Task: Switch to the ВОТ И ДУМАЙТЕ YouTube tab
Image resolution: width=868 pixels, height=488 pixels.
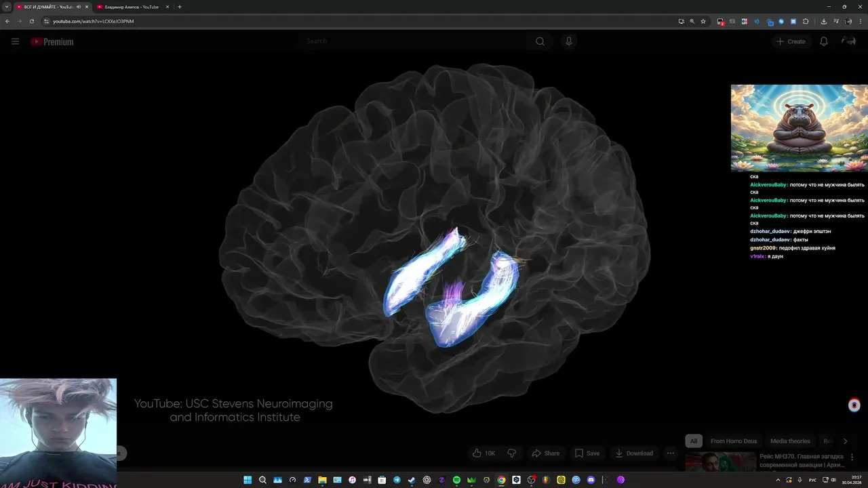Action: point(47,7)
